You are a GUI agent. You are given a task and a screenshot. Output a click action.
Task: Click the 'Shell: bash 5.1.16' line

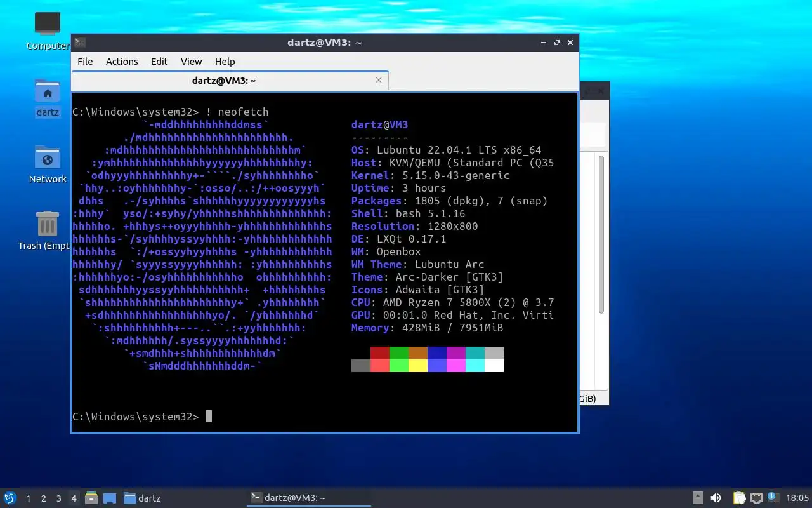pyautogui.click(x=409, y=213)
